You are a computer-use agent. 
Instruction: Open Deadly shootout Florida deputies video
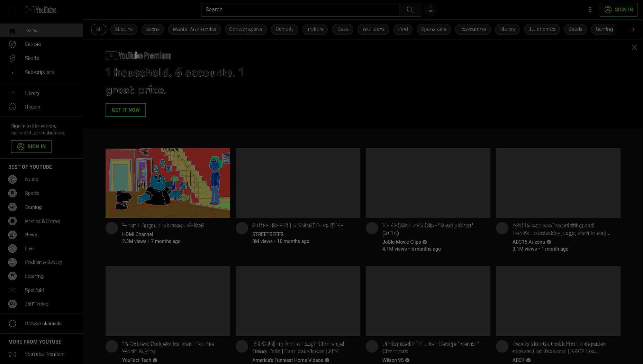pyautogui.click(x=559, y=347)
